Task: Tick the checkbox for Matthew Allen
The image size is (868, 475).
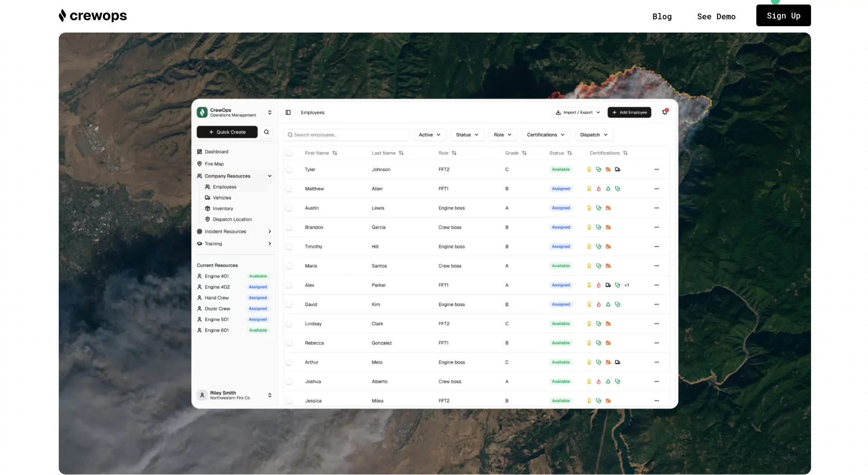Action: [x=289, y=189]
